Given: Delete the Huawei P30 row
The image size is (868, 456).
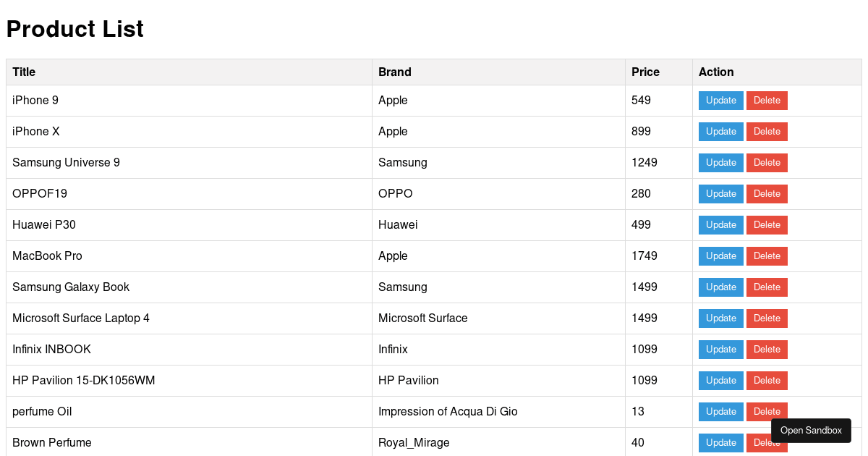Looking at the screenshot, I should click(x=767, y=225).
